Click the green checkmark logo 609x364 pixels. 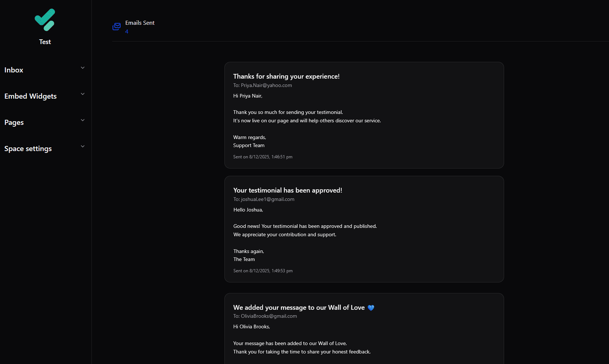pos(45,20)
